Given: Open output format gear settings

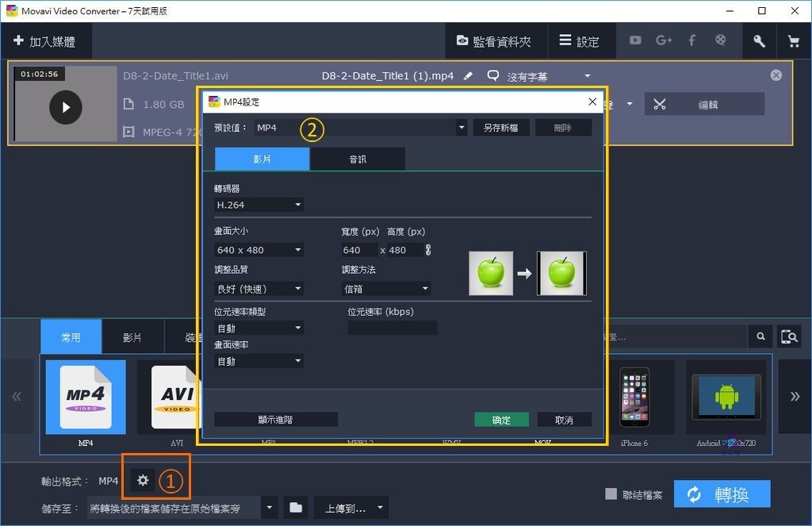Looking at the screenshot, I should (143, 481).
